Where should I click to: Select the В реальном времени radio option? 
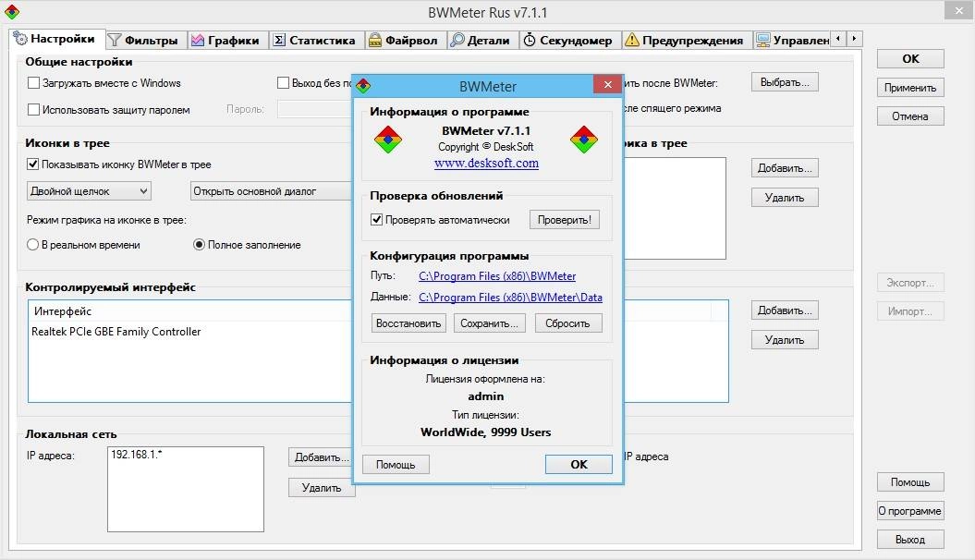pyautogui.click(x=33, y=245)
